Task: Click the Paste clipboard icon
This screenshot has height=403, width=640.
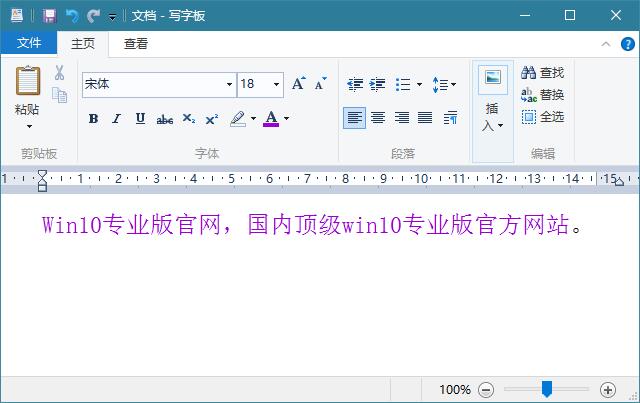Action: point(28,80)
